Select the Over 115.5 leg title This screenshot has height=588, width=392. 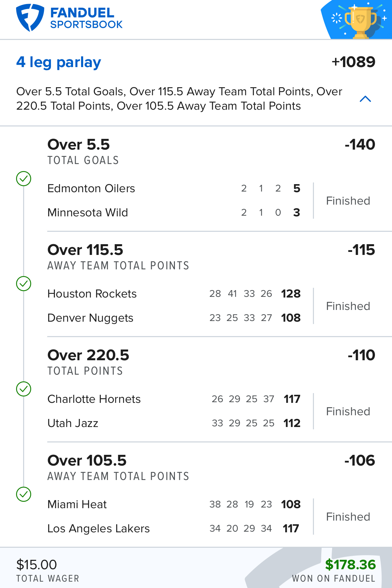click(x=85, y=250)
